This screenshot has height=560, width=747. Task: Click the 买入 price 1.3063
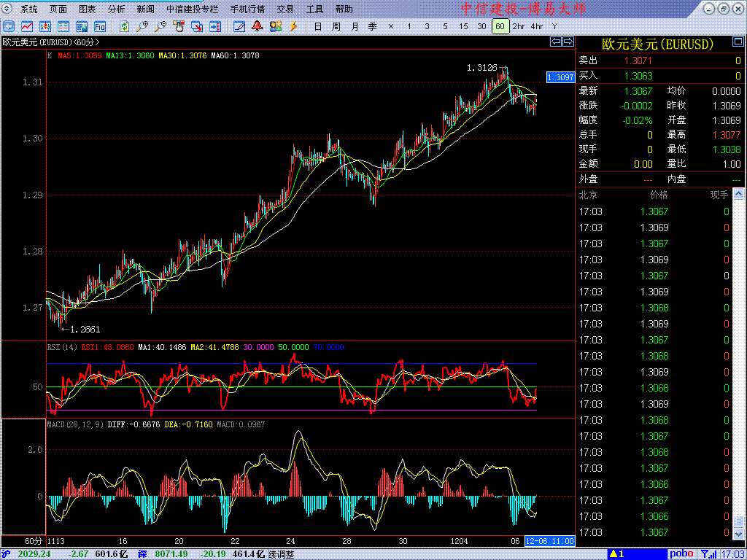coord(638,76)
